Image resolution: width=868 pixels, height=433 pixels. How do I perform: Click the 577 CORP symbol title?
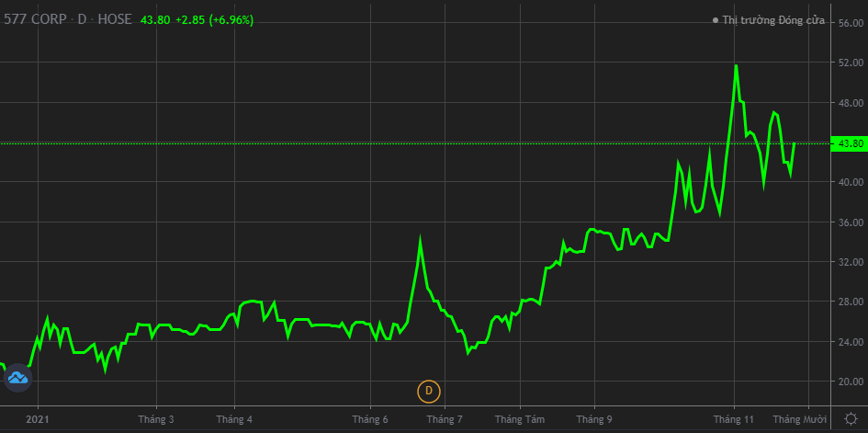click(35, 20)
